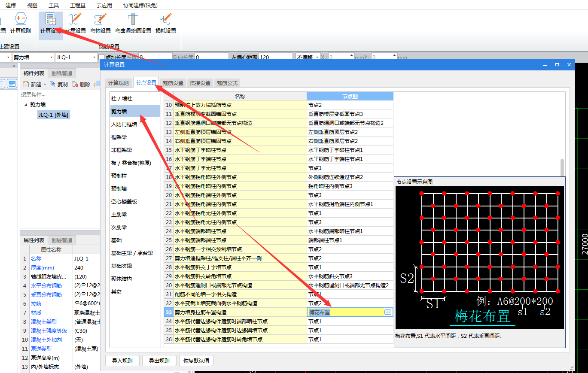The width and height of the screenshot is (588, 373).
Task: Open 弯钩设置 ribbon tool
Action: point(101,24)
